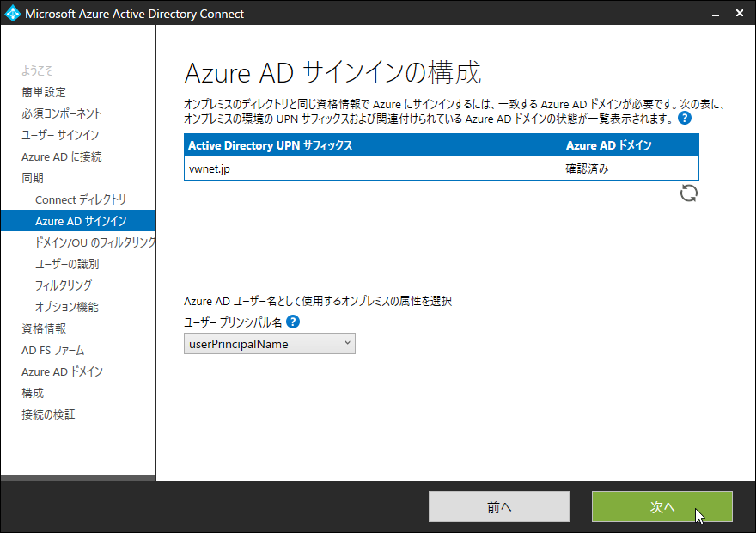Open the Connect ディレクトリ step
Viewport: 756px width, 533px height.
pos(81,199)
